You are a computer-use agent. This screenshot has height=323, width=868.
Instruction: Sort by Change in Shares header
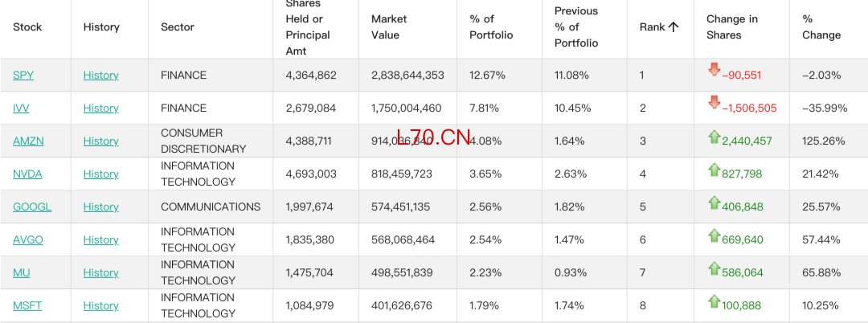tap(732, 27)
